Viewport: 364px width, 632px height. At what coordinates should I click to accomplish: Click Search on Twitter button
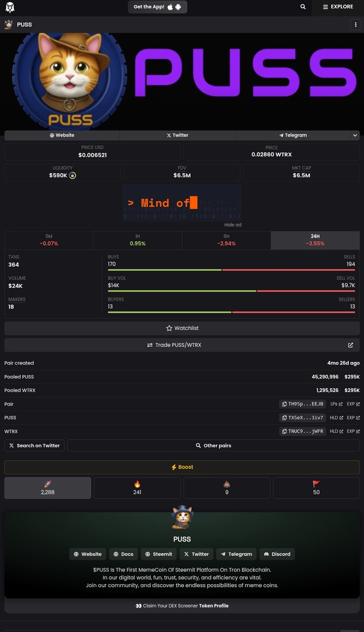click(x=34, y=445)
